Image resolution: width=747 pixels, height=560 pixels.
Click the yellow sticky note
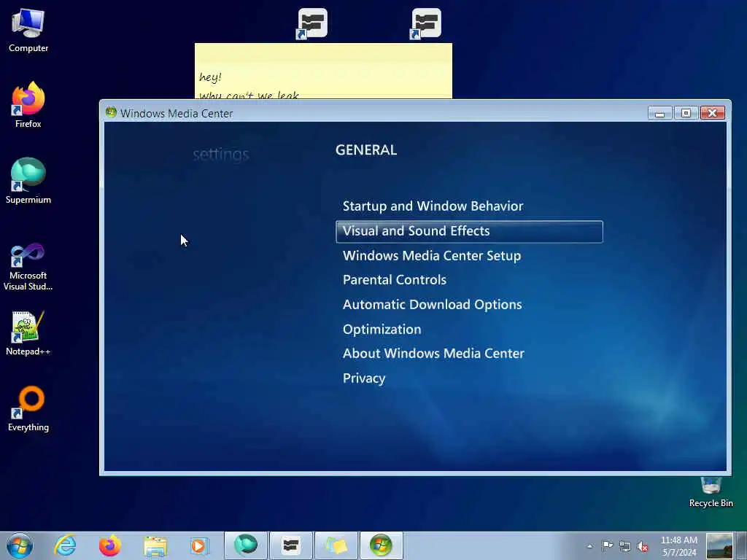click(323, 71)
